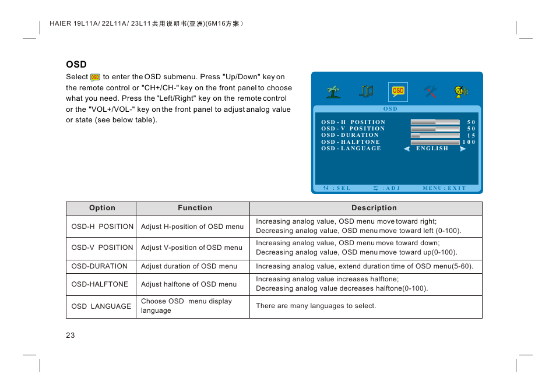
Task: Select the highlighted OSD speech bubble icon
Action: click(x=398, y=91)
